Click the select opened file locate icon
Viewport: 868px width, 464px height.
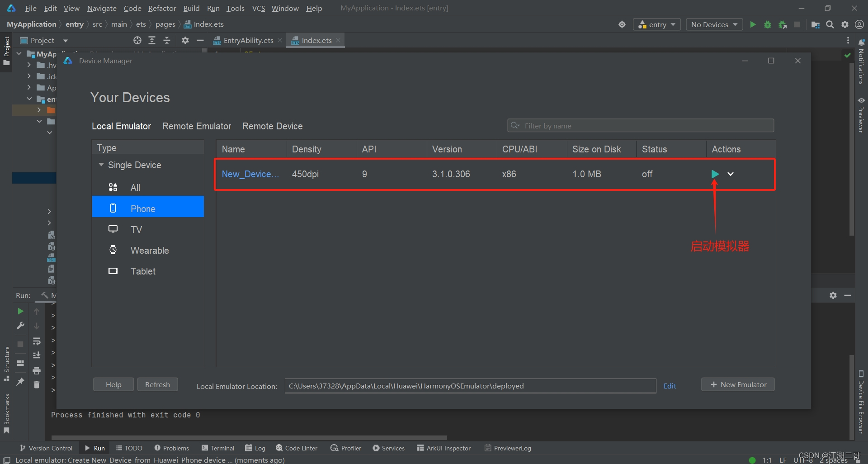click(137, 40)
